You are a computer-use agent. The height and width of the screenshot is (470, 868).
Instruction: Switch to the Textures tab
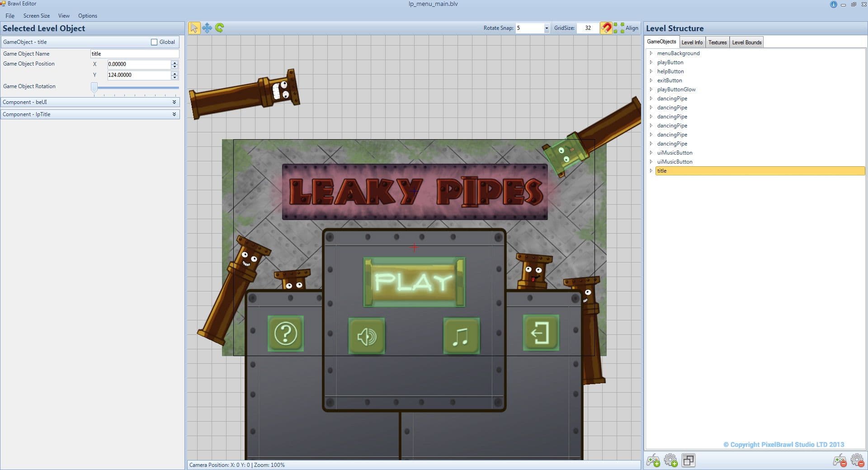717,42
